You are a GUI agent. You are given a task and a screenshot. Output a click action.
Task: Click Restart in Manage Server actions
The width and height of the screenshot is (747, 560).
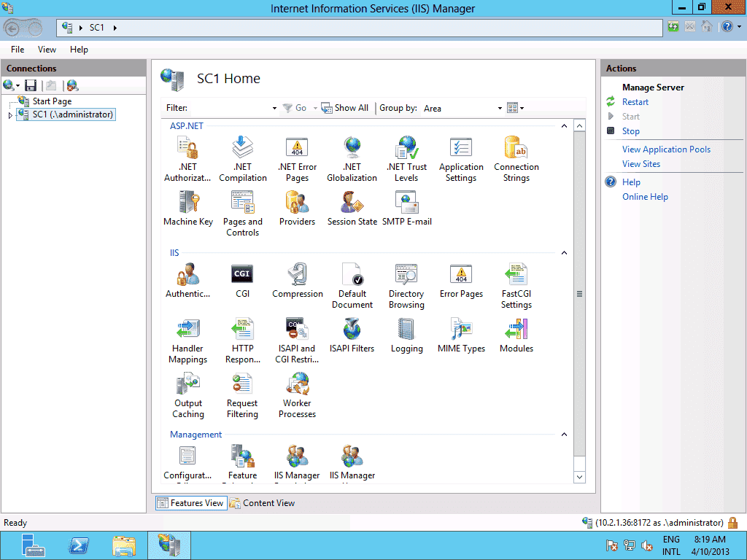click(635, 102)
